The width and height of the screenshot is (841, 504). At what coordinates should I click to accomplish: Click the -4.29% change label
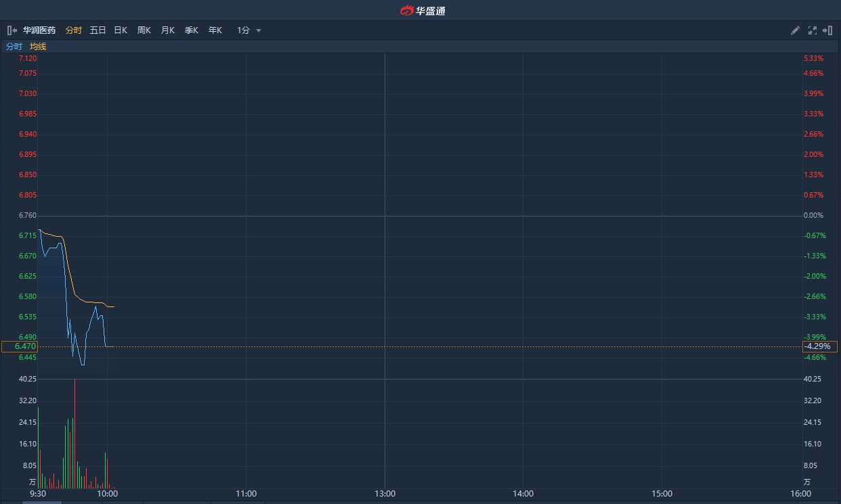[820, 346]
